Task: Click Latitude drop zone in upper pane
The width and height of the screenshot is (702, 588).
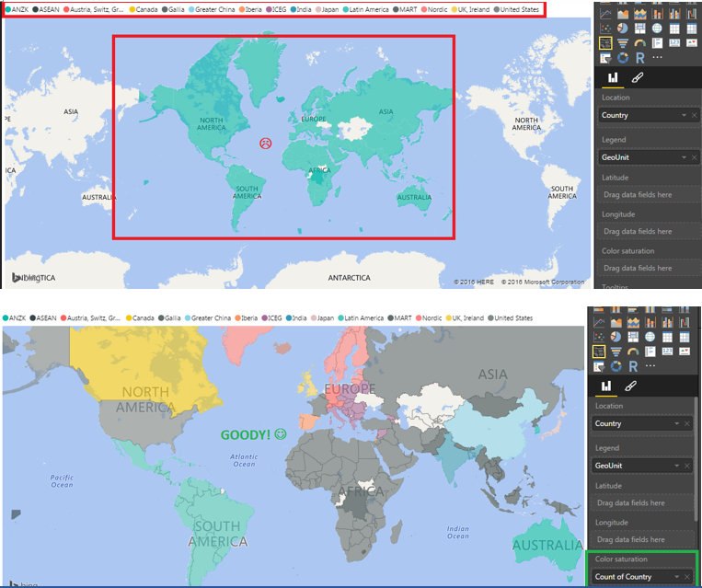Action: [650, 195]
